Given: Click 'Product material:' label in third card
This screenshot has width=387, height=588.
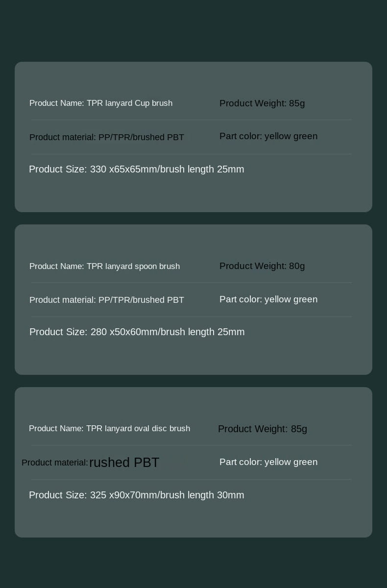Looking at the screenshot, I should 55,463.
